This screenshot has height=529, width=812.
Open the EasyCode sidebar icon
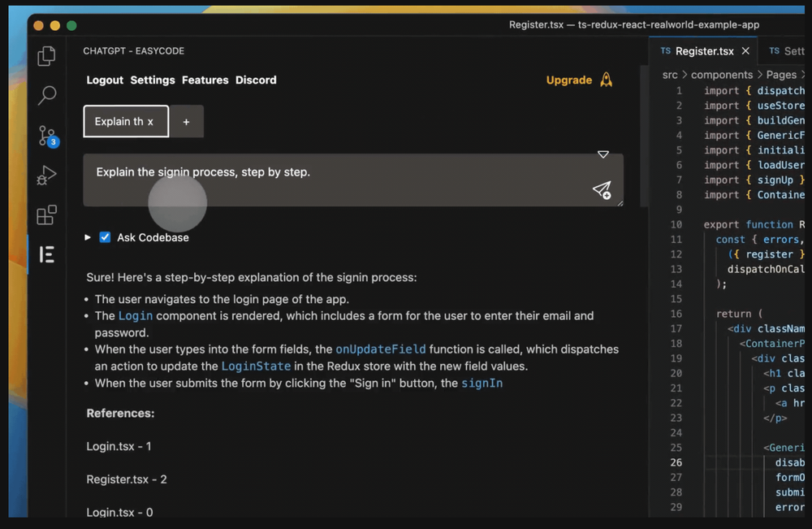(x=46, y=254)
